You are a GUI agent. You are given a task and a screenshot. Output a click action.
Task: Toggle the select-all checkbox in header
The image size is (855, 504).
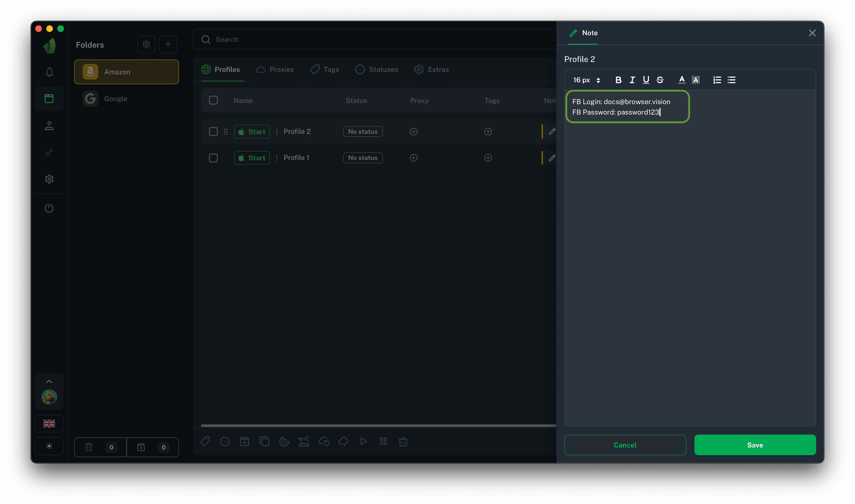tap(213, 100)
